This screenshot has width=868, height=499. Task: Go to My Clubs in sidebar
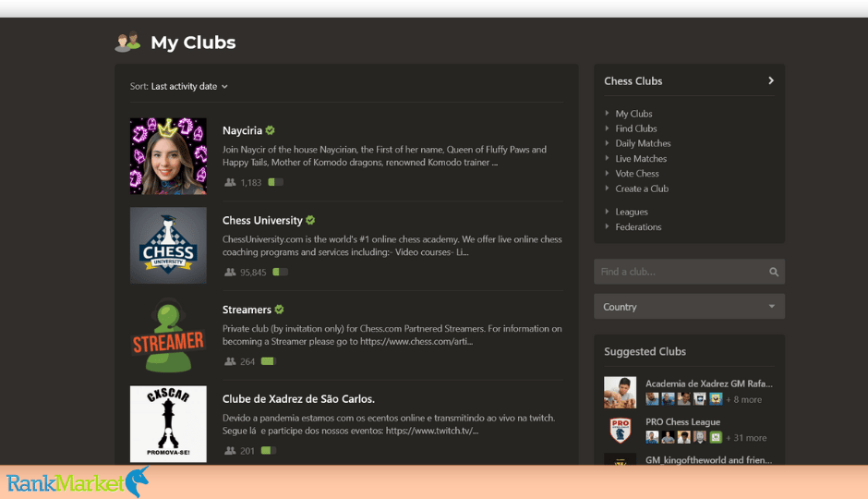pyautogui.click(x=633, y=114)
